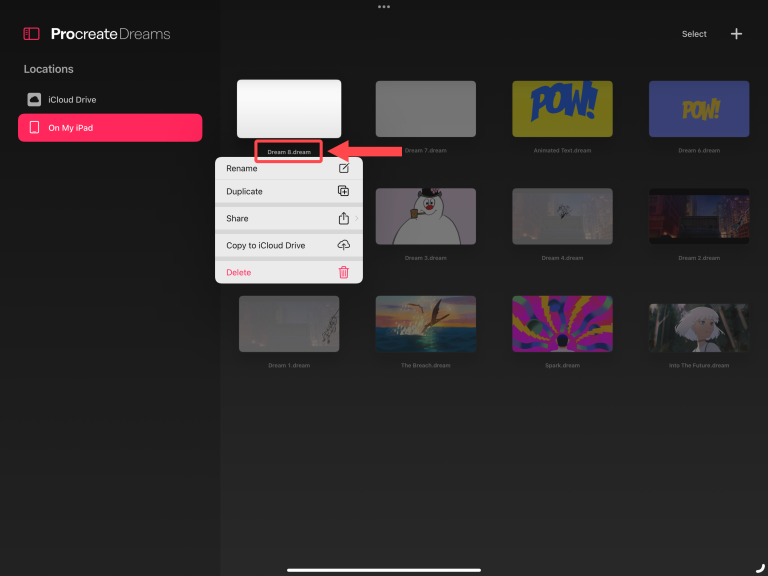
Task: Click the red trash can icon
Action: point(344,272)
